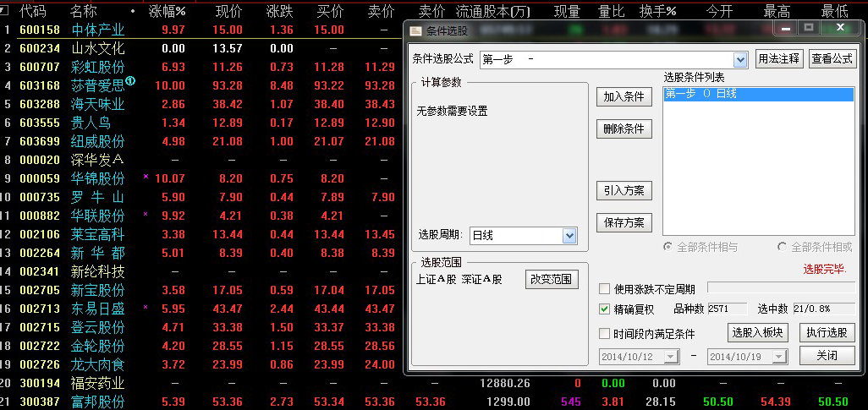Click the 条件选股 dialog title icon
Viewport: 868px width, 410px height.
415,30
